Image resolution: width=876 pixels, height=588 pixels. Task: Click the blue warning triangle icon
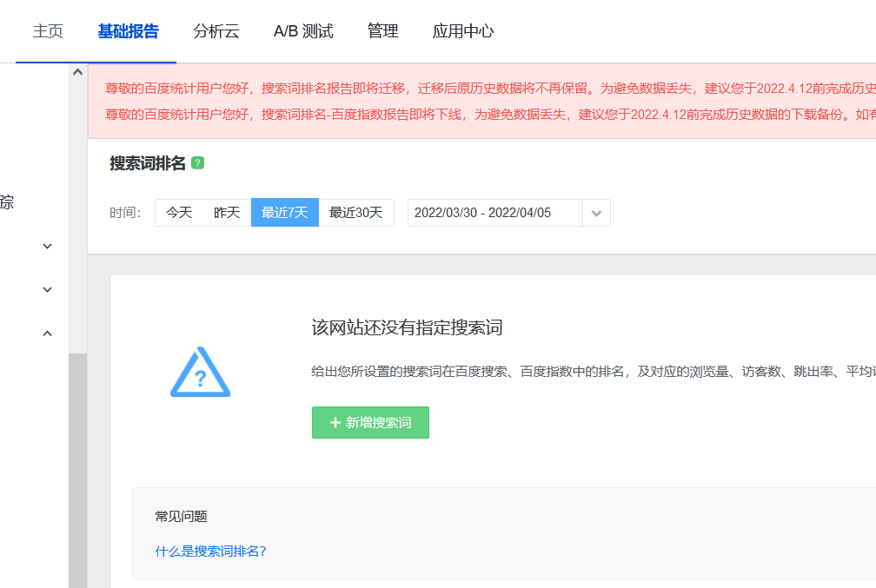tap(200, 373)
